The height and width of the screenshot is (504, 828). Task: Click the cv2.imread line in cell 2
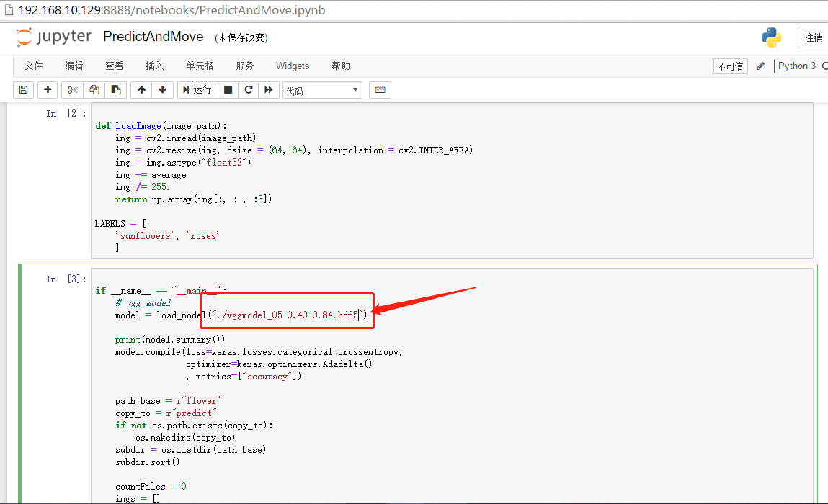[x=185, y=138]
